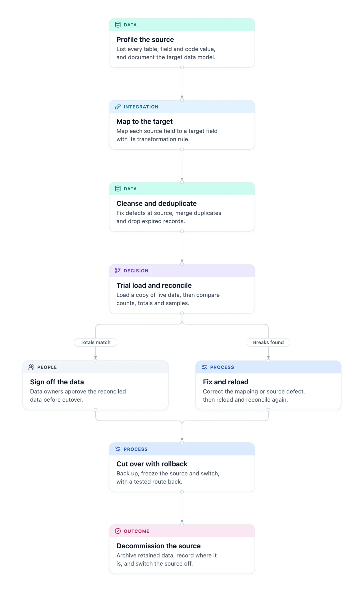Select the Breaks found edge label
The height and width of the screenshot is (592, 364).
[x=268, y=342]
